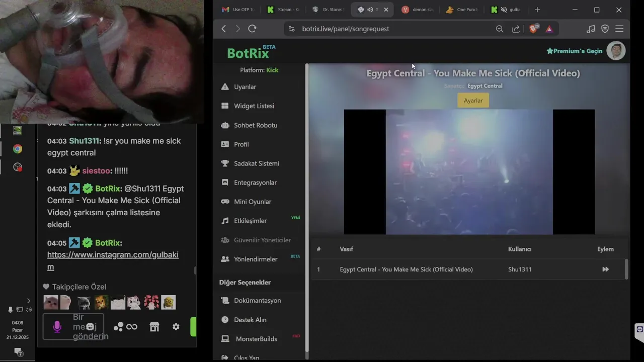Expand the system tray chevron

(x=28, y=301)
